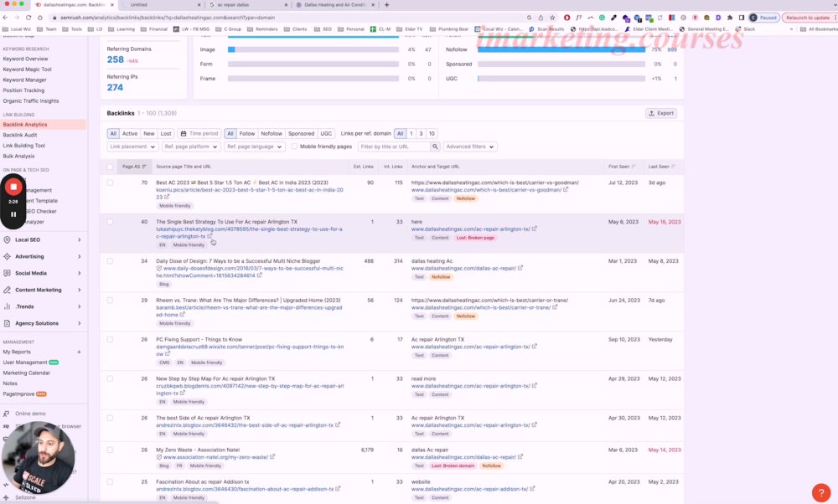Viewport: 838px width, 504px height.
Task: Click the search magnifier in URL filter
Action: click(435, 147)
